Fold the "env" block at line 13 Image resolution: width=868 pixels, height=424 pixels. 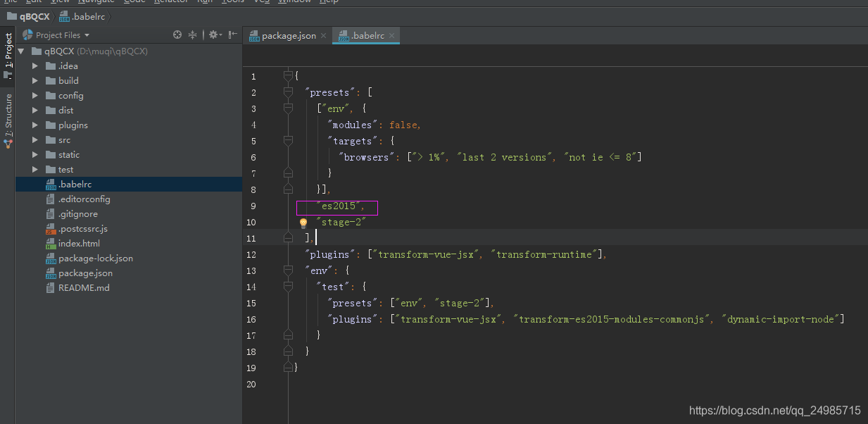point(288,270)
